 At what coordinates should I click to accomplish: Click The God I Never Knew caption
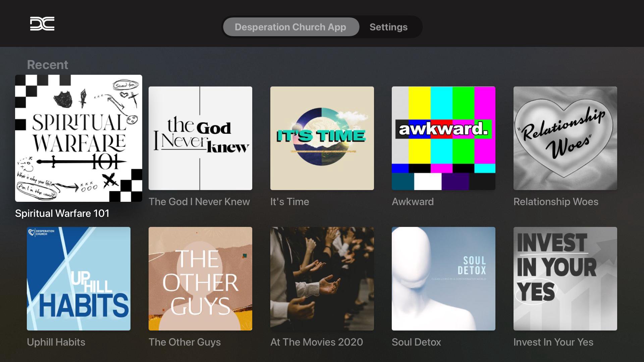pos(199,202)
